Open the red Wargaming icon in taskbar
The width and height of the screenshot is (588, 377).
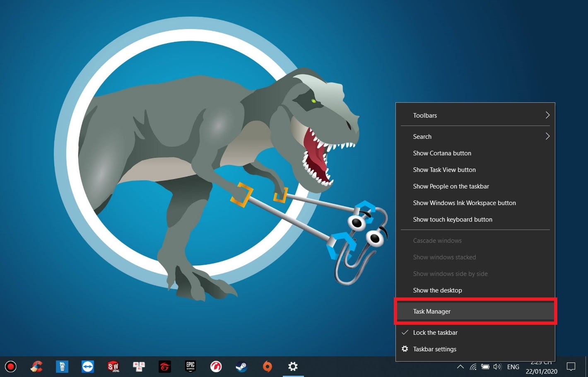(216, 367)
